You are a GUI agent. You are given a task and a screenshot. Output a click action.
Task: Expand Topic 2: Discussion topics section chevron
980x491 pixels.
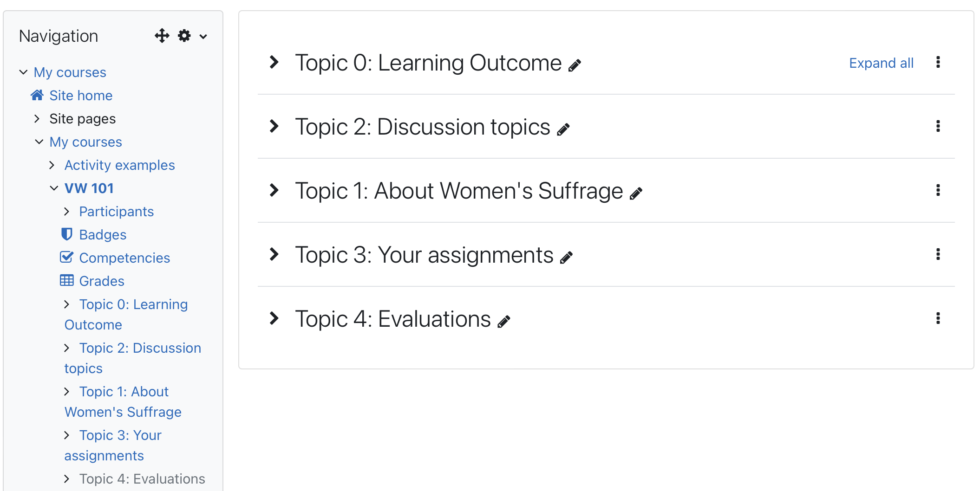point(274,126)
